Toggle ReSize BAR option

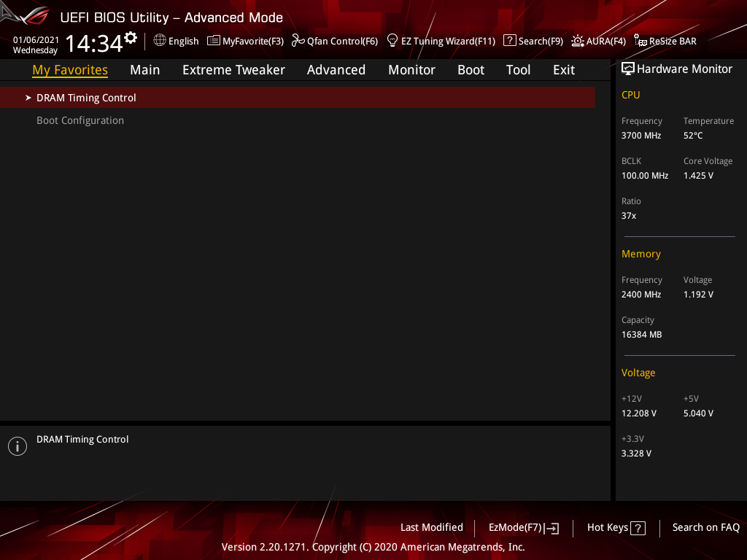tap(673, 42)
